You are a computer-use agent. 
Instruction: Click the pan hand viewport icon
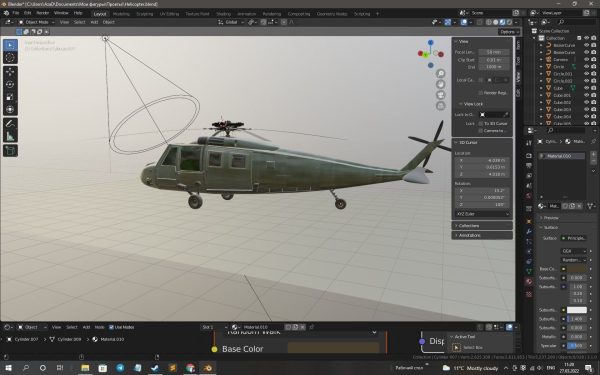(x=441, y=84)
